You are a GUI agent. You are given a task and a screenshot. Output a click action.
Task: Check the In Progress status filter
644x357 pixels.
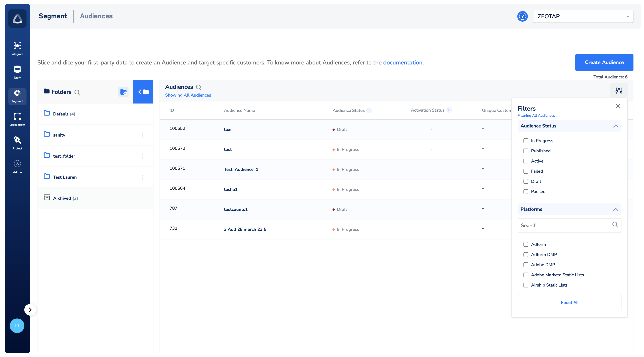tap(526, 141)
